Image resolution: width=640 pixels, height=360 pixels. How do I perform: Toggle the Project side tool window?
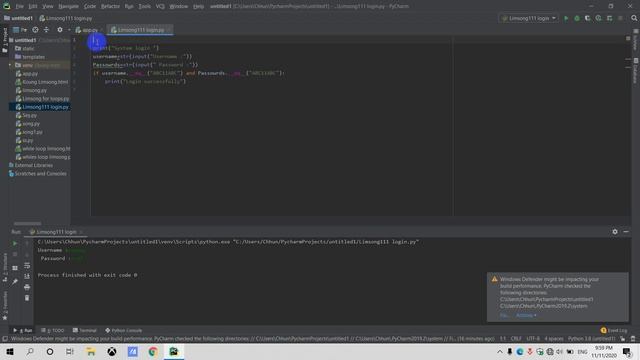[4, 40]
